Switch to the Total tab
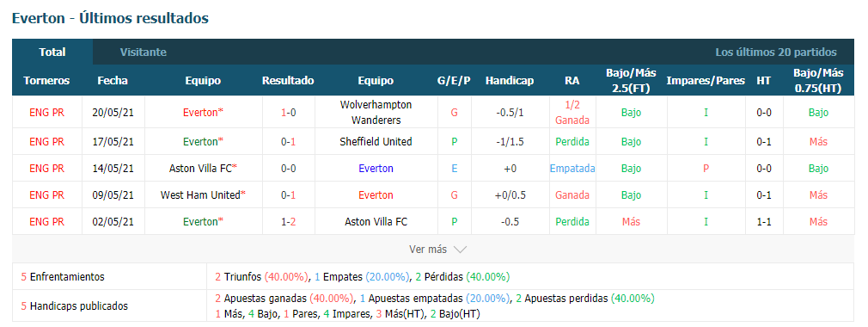Viewport: 868px width, 327px height. (52, 52)
